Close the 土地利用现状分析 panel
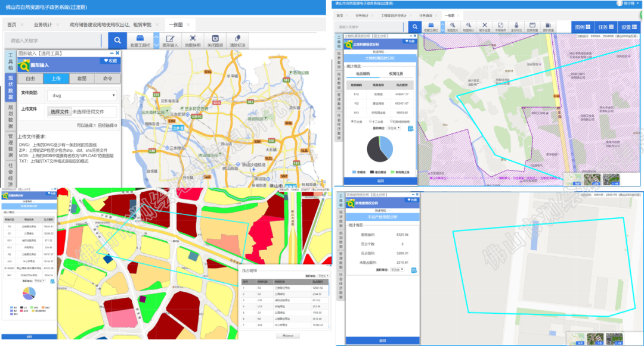This screenshot has height=346, width=644. pos(415,36)
